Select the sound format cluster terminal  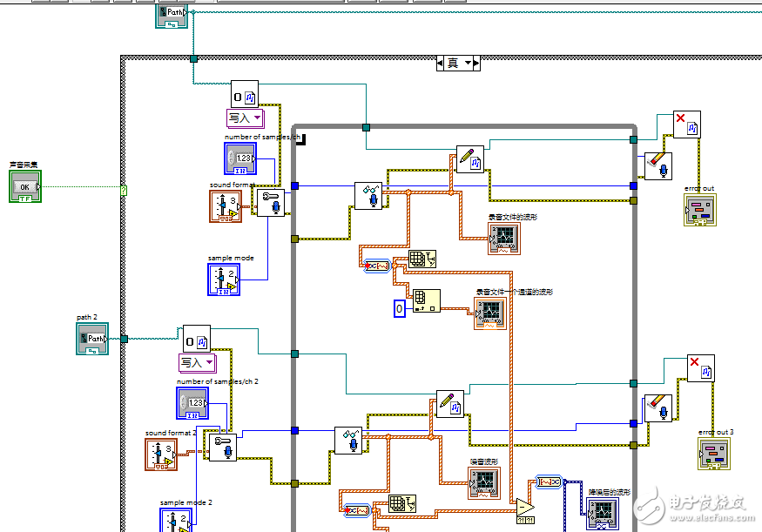226,206
